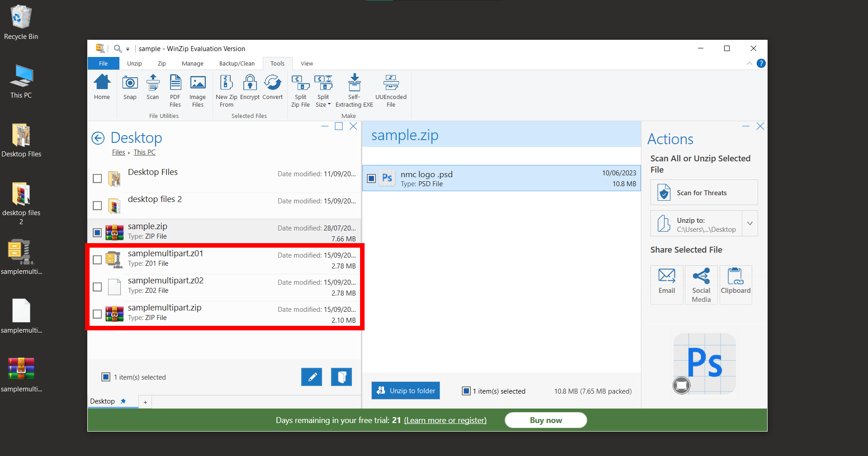Check the samplemultipart.z01 checkbox
Viewport: 868px width, 456px height.
[97, 260]
